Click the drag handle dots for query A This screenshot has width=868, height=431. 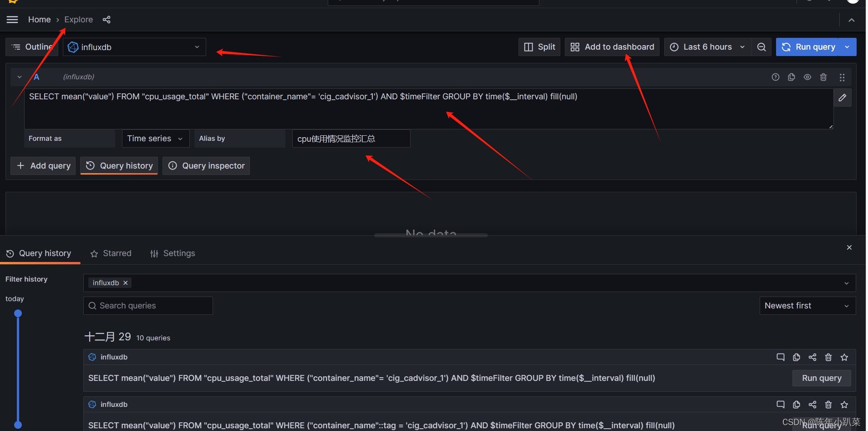coord(842,77)
